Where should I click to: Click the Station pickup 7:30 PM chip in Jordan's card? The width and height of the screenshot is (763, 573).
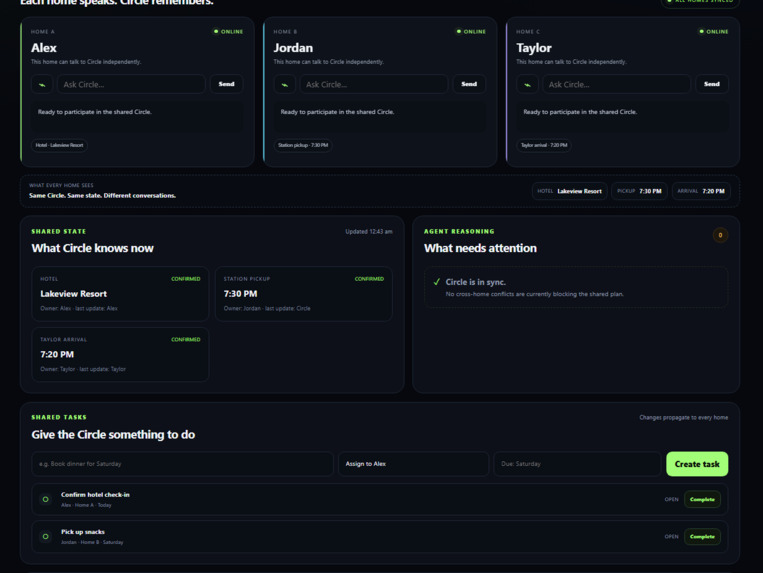coord(303,145)
